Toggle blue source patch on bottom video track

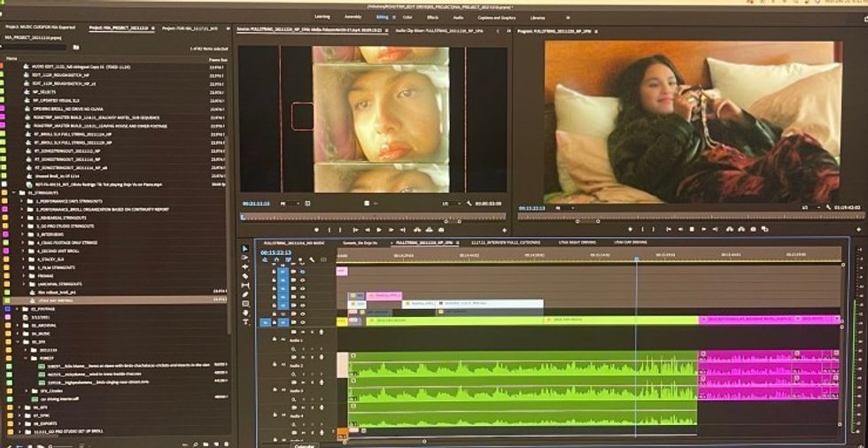tap(265, 322)
